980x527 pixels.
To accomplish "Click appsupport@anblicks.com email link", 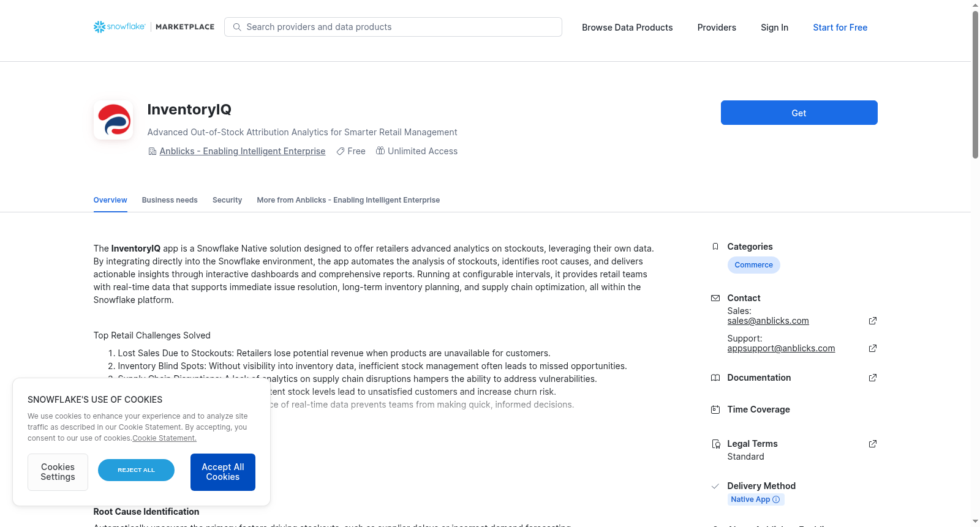I will coord(781,348).
